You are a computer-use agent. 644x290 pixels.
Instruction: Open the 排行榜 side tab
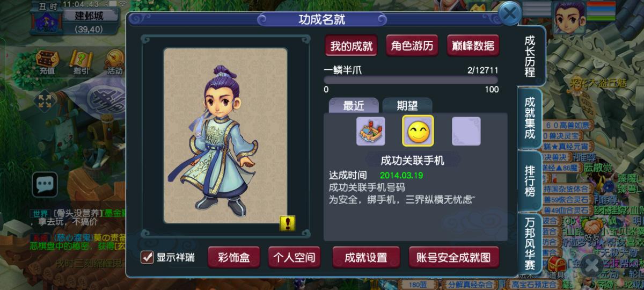[530, 181]
